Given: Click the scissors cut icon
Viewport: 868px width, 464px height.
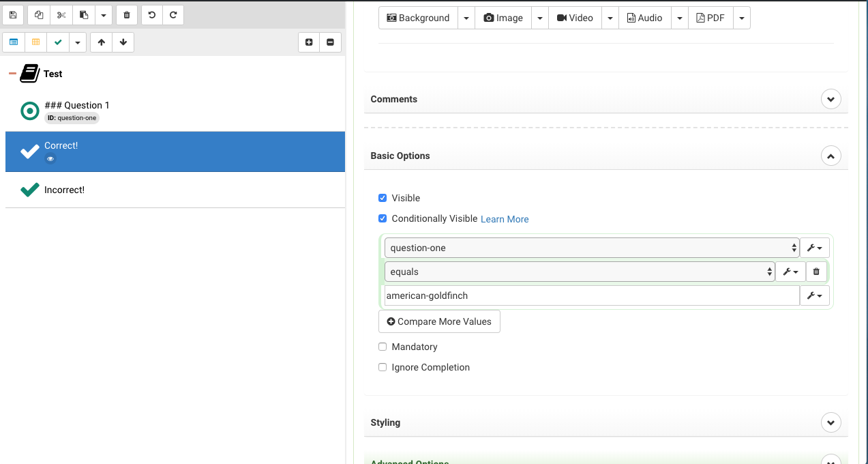Looking at the screenshot, I should (x=61, y=15).
